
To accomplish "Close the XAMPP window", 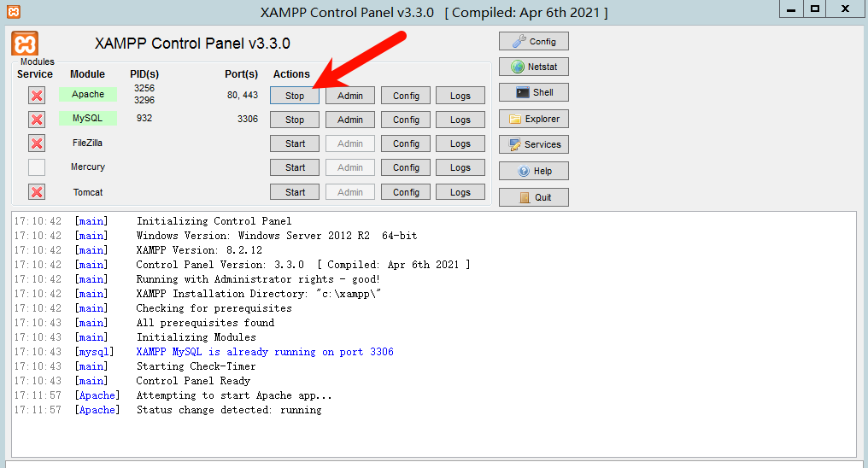I will [x=845, y=9].
